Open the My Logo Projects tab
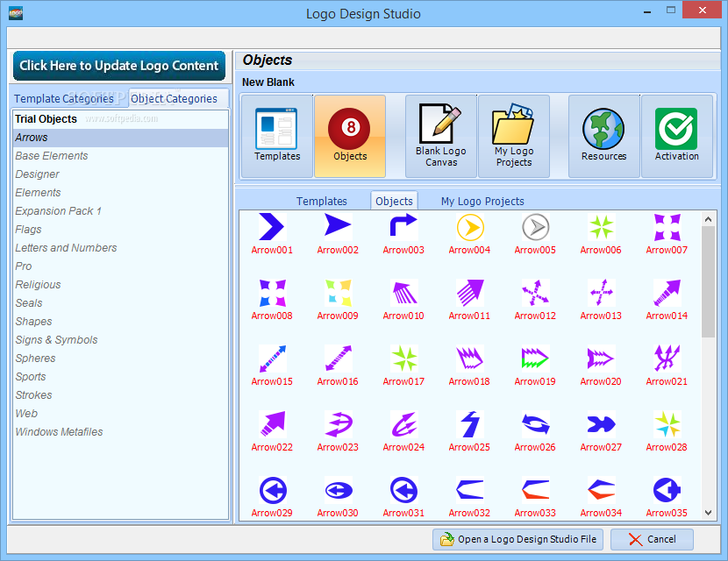728x561 pixels. [482, 201]
